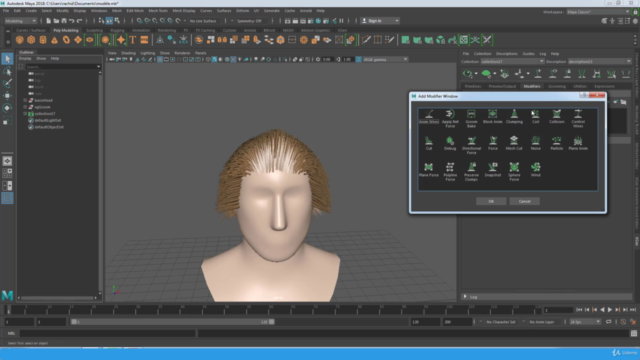
Task: Choose the Apply Net Force modifier
Action: tap(450, 118)
